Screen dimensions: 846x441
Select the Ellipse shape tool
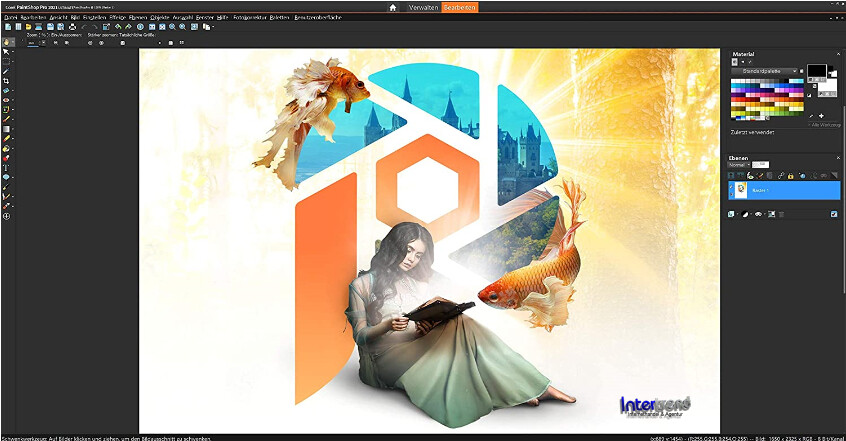[x=6, y=177]
